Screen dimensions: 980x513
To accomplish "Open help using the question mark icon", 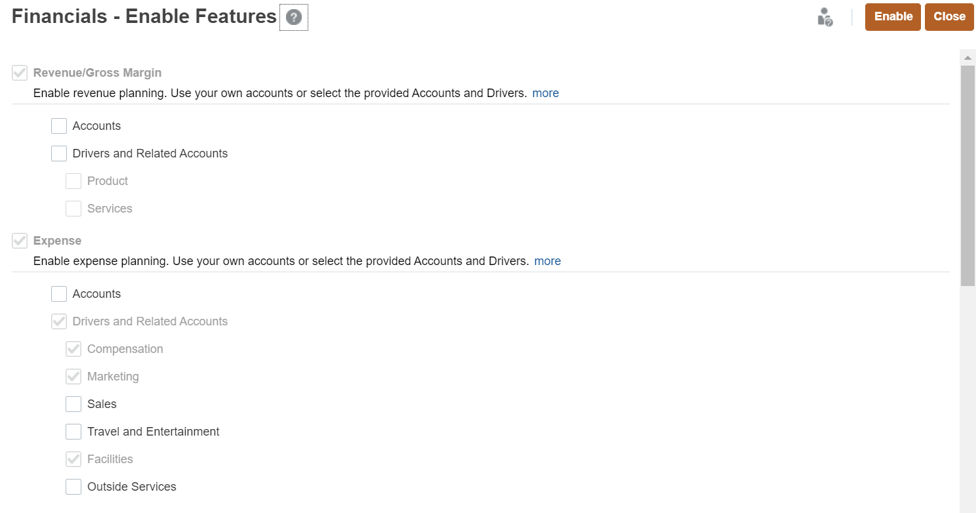I will (x=293, y=16).
